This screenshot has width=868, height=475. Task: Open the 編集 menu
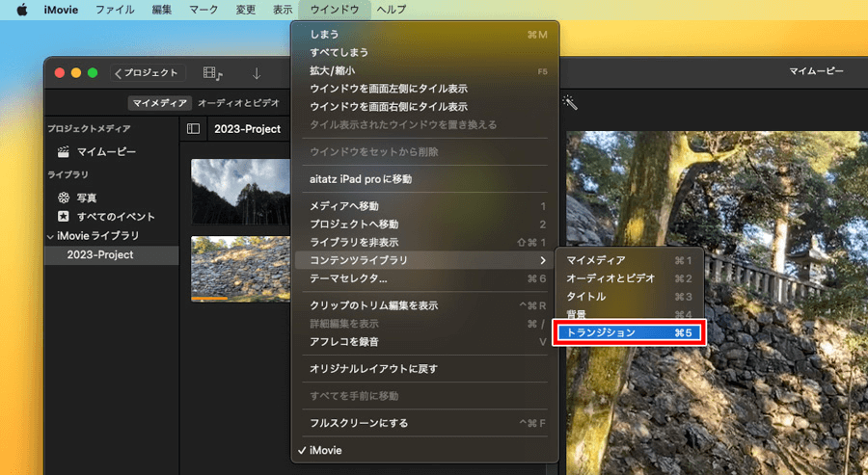point(162,10)
